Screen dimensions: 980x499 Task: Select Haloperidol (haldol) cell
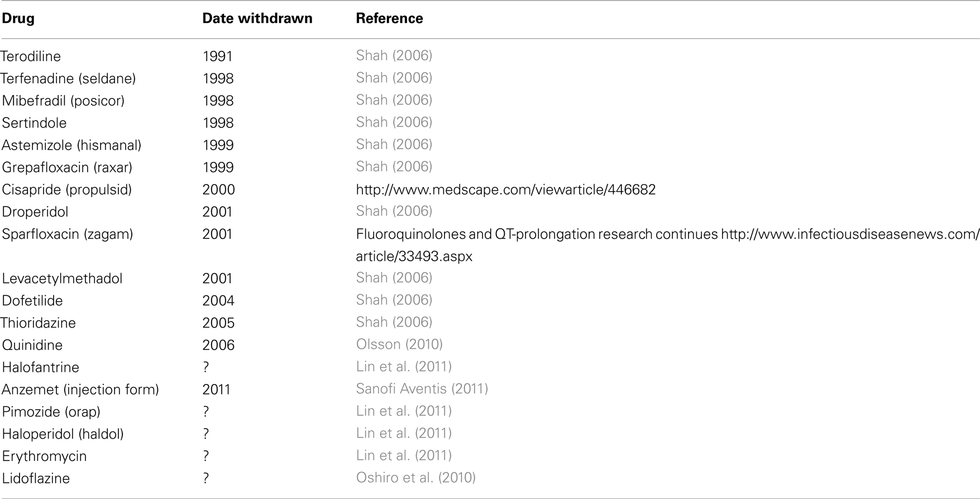coord(63,434)
